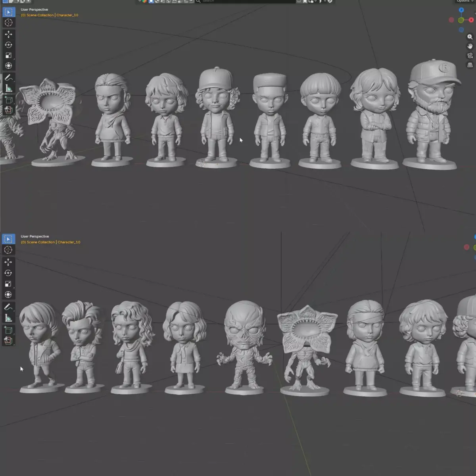Click the scissors tool icon in lower viewport
The width and height of the screenshot is (476, 476).
pyautogui.click(x=8, y=340)
